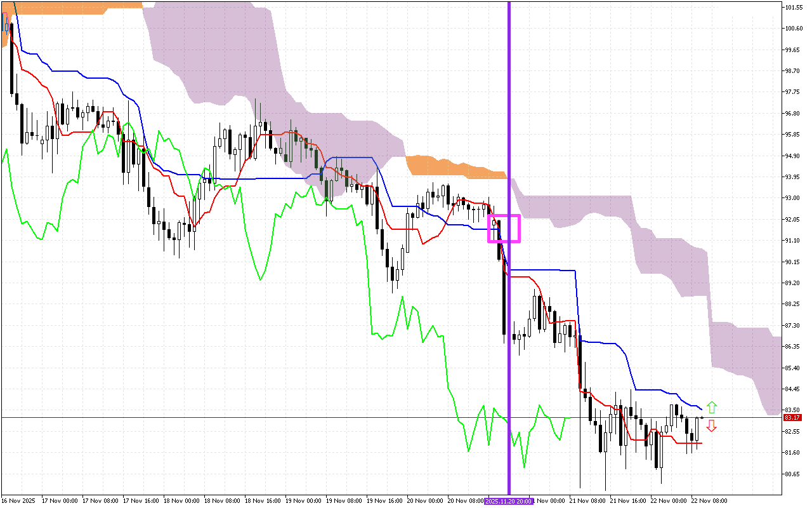
Task: Click the 19 Nov 00:00 time label
Action: click(x=303, y=501)
